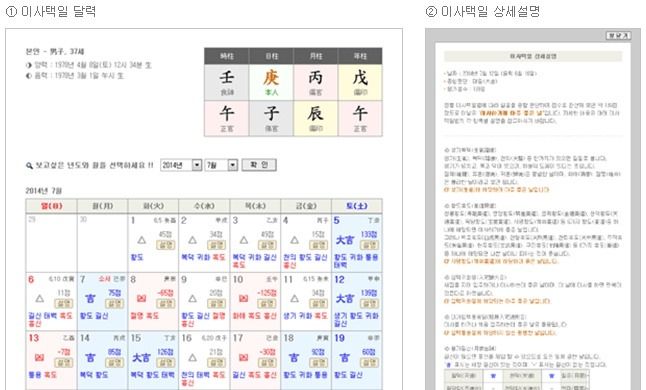Viewport: 646px width, 390px height.
Task: Open the 설명 button on July 18
Action: [x=318, y=362]
